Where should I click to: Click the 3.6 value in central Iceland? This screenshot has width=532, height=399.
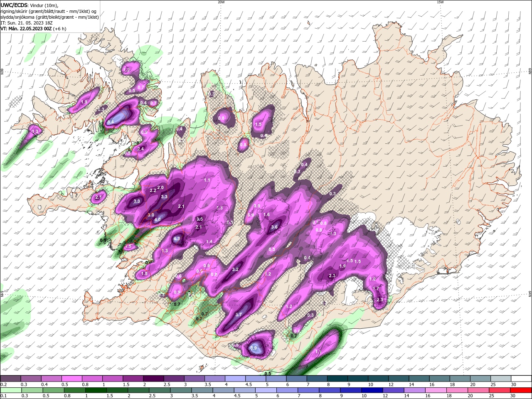coord(274,227)
